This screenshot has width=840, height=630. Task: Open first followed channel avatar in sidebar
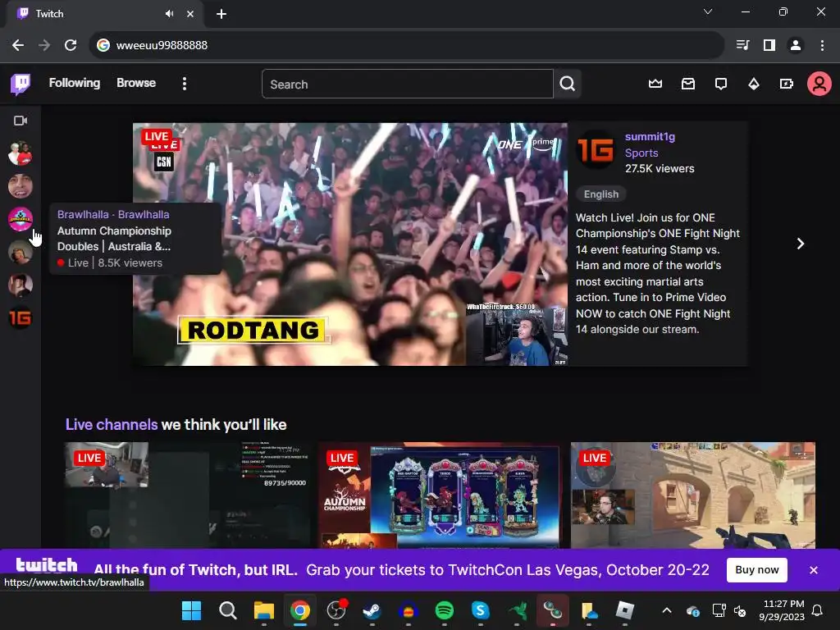(x=21, y=153)
